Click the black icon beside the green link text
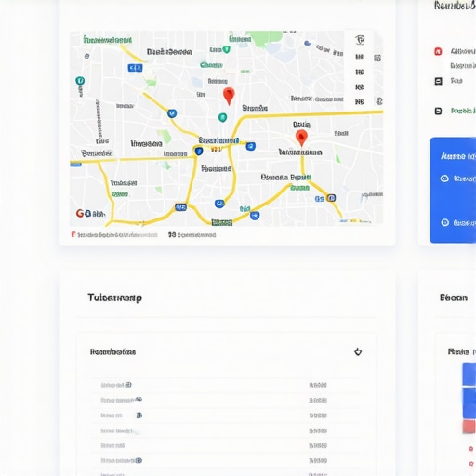The image size is (476, 476). 438,111
